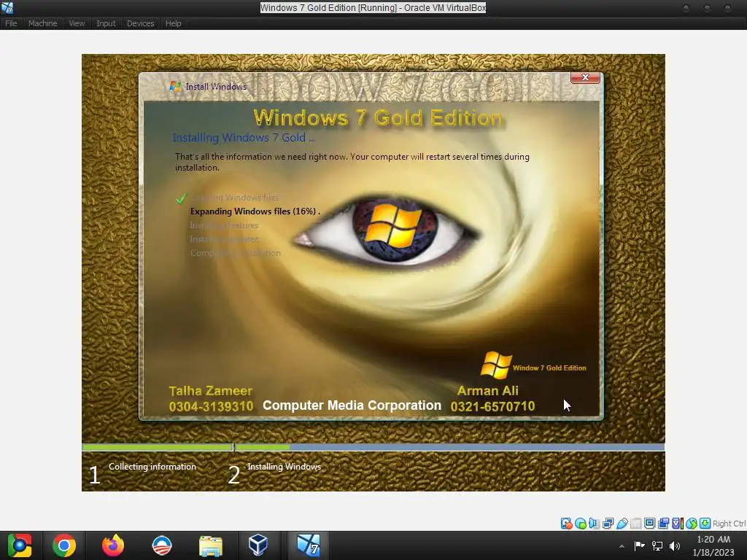The width and height of the screenshot is (747, 560).
Task: Show hidden system tray icons
Action: click(622, 546)
